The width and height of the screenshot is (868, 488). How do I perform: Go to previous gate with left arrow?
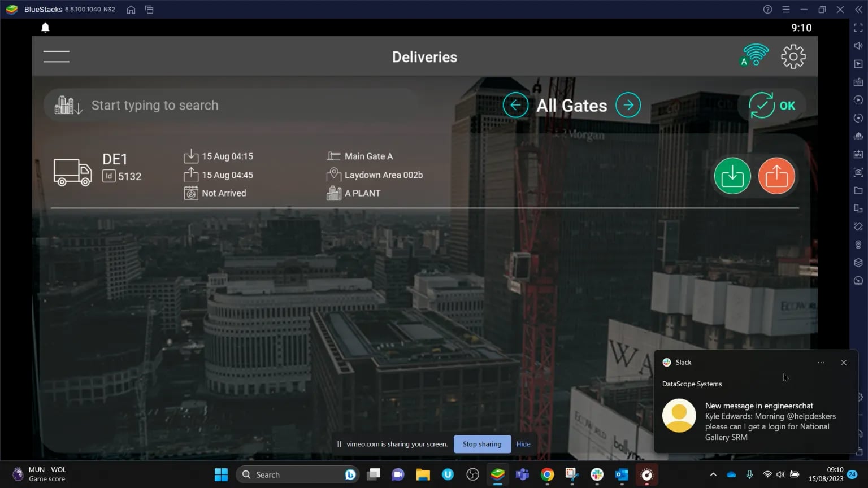pyautogui.click(x=515, y=105)
